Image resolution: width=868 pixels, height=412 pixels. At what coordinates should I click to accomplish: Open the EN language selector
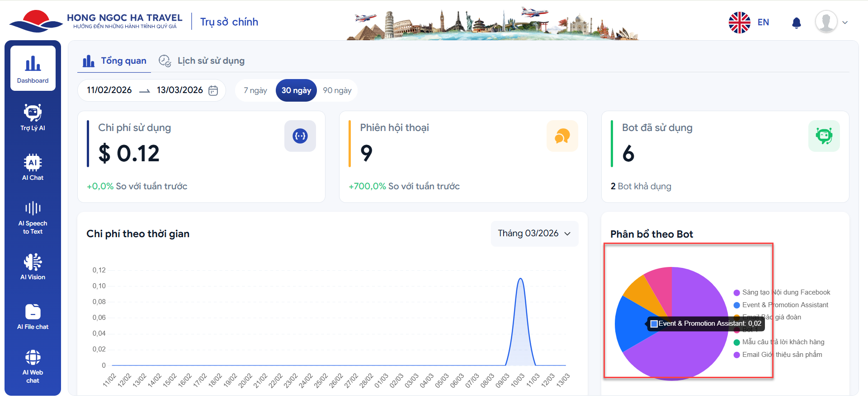tap(749, 22)
